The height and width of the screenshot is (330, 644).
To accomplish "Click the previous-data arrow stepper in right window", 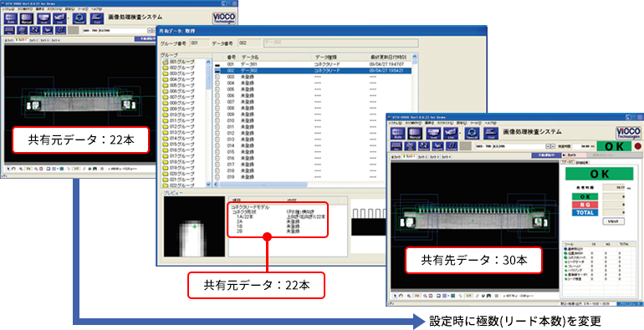I will 547,146.
